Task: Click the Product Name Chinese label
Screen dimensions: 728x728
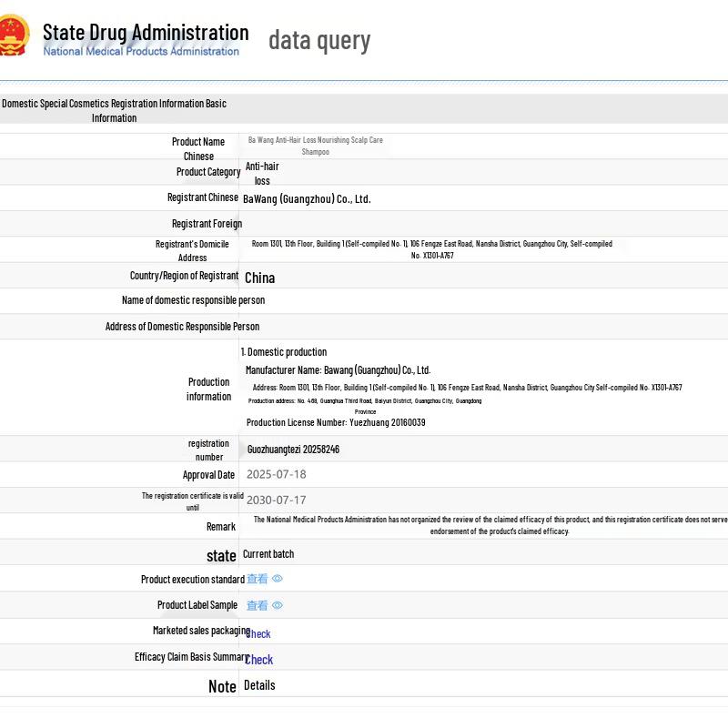Action: click(x=198, y=148)
